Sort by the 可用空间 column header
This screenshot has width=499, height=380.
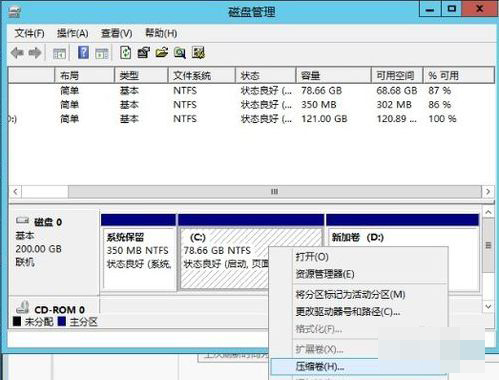pyautogui.click(x=397, y=76)
